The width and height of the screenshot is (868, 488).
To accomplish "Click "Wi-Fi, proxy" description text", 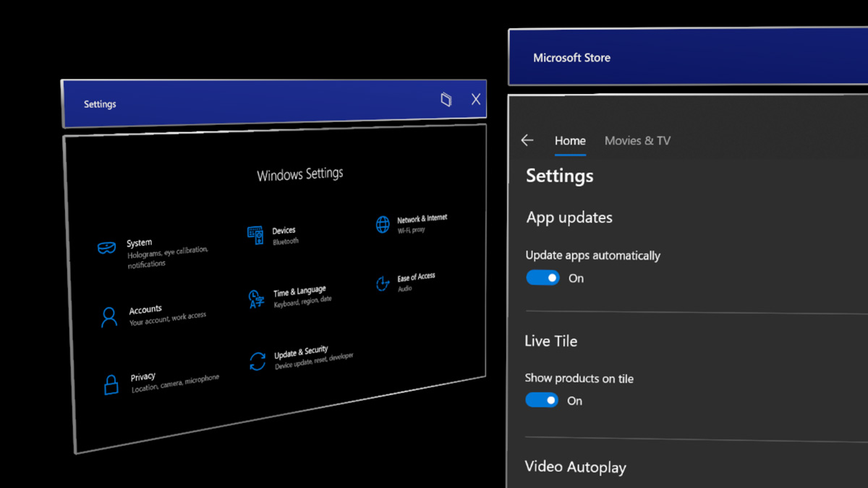I will [412, 230].
